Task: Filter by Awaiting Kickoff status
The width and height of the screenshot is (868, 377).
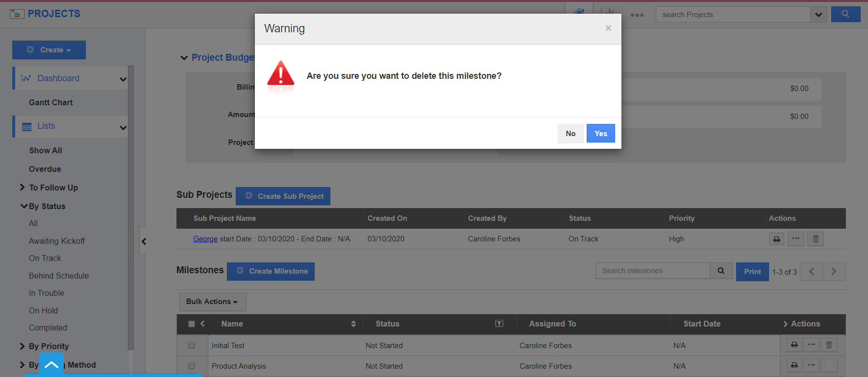Action: 57,241
